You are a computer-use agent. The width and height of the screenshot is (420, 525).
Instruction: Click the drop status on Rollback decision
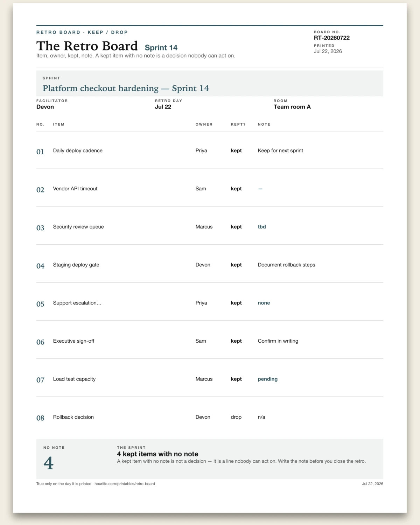(x=236, y=417)
